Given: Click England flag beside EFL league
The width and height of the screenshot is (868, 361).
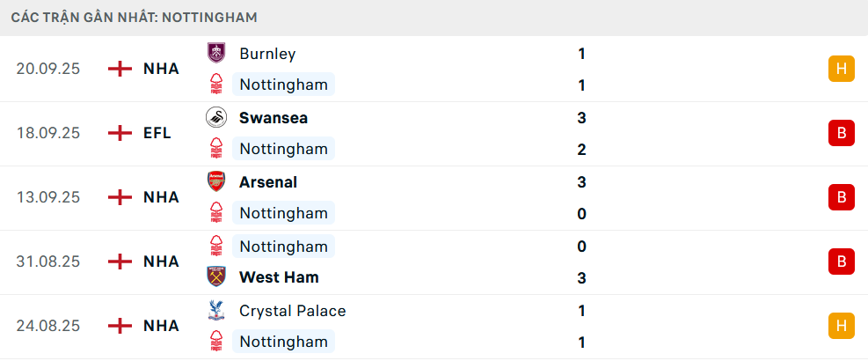Looking at the screenshot, I should click(x=120, y=133).
